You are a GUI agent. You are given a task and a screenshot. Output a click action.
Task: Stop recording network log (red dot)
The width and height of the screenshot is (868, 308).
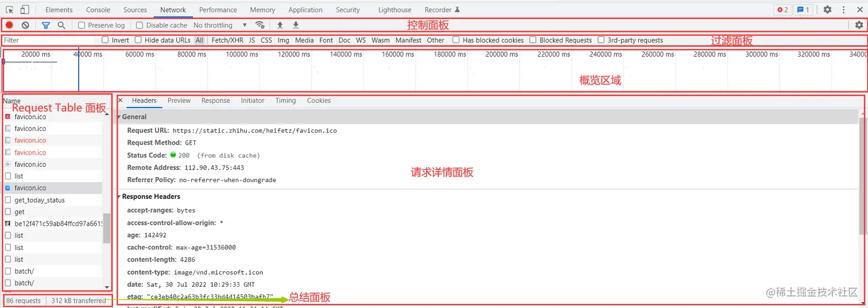pyautogui.click(x=9, y=25)
